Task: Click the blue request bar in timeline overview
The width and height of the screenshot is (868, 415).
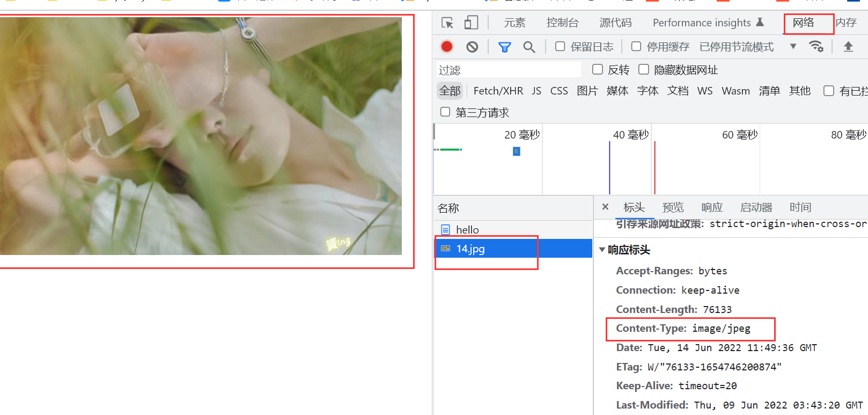Action: click(x=517, y=151)
